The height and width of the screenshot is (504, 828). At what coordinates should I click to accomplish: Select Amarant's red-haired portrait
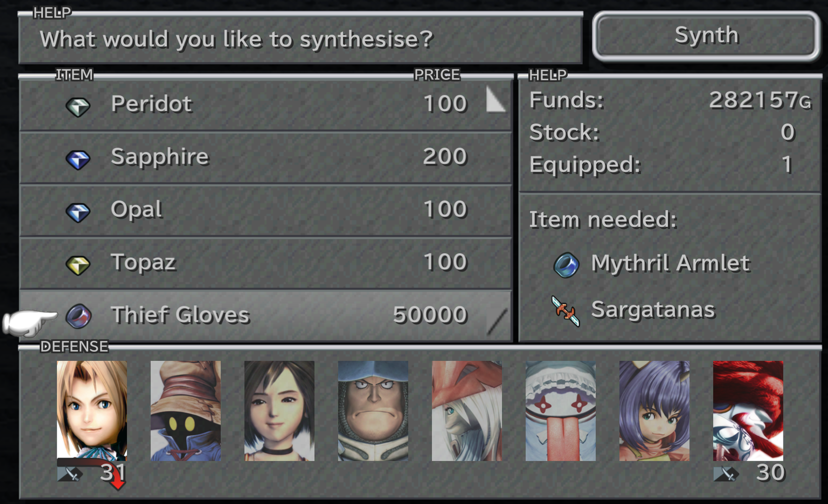coord(748,411)
